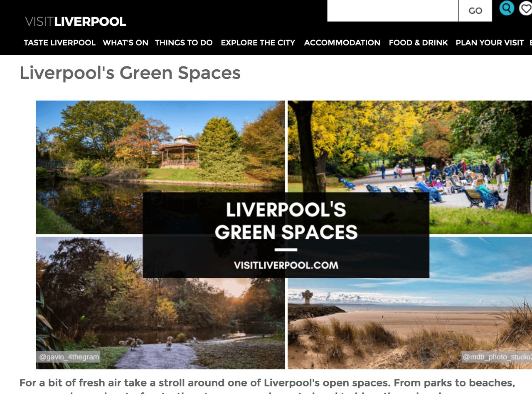
Task: Open the Taste Liverpool menu
Action: click(x=59, y=42)
